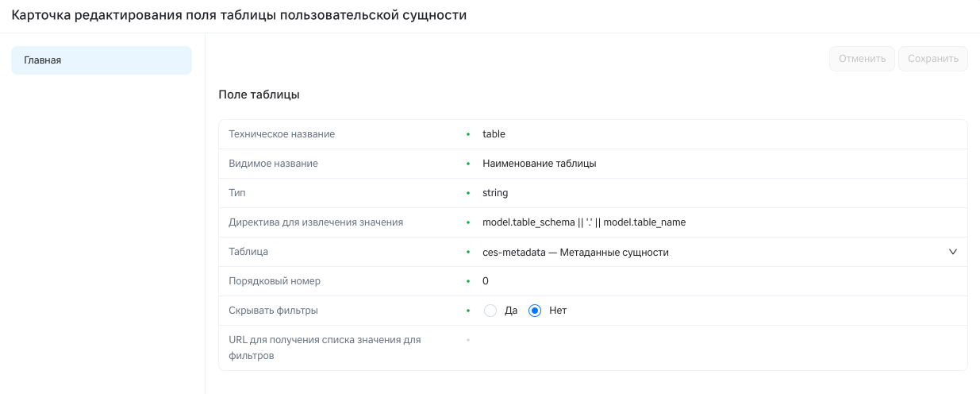This screenshot has width=980, height=394.
Task: Click the Техническое название label
Action: tap(282, 134)
